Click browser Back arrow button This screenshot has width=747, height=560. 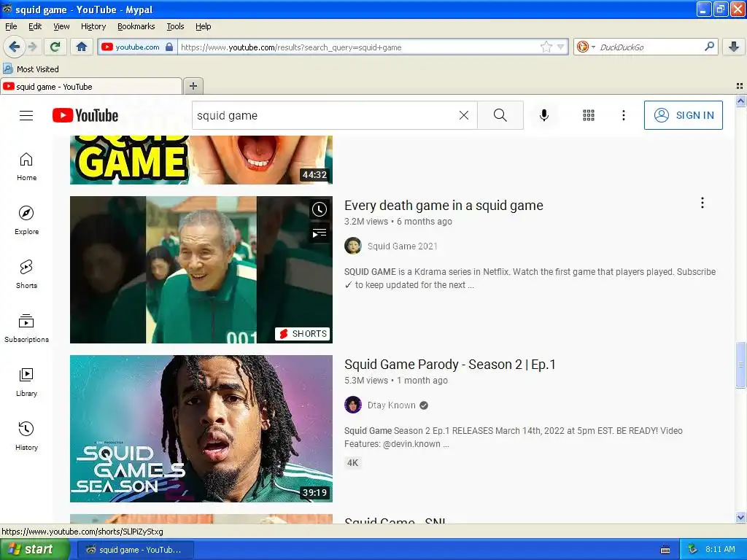14,47
